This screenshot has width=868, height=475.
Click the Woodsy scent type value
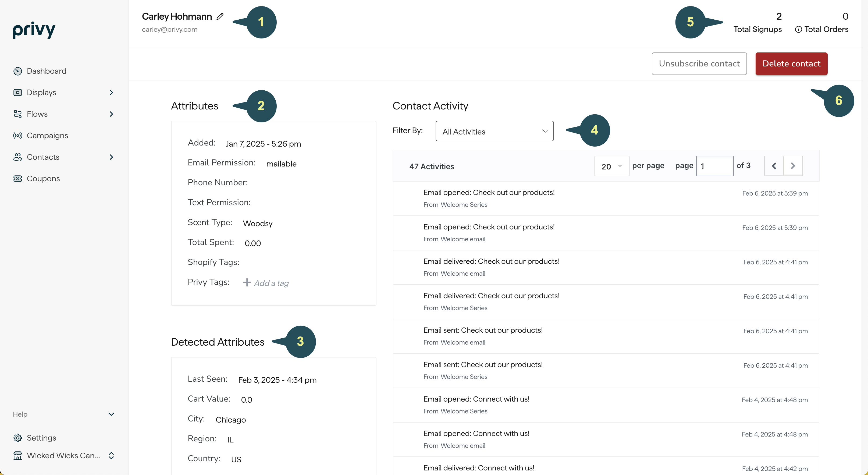[258, 224]
